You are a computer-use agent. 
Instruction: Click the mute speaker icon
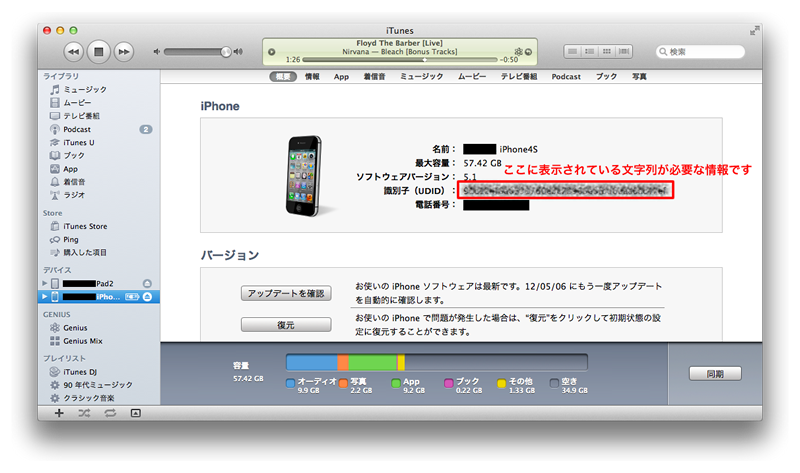157,52
